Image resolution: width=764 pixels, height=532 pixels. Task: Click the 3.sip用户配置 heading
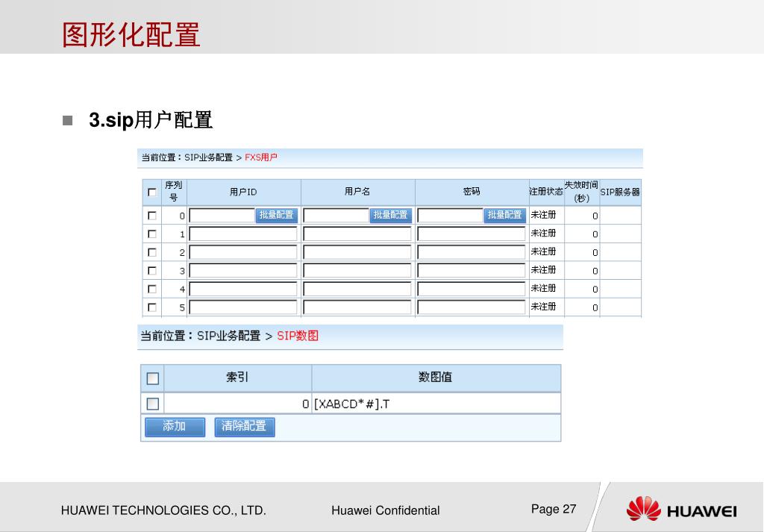[151, 120]
